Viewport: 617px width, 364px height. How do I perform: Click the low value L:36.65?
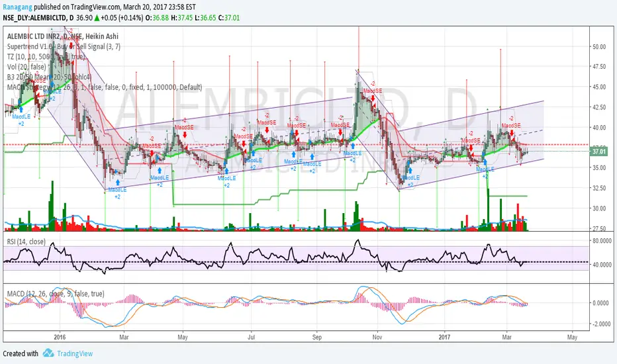click(206, 18)
